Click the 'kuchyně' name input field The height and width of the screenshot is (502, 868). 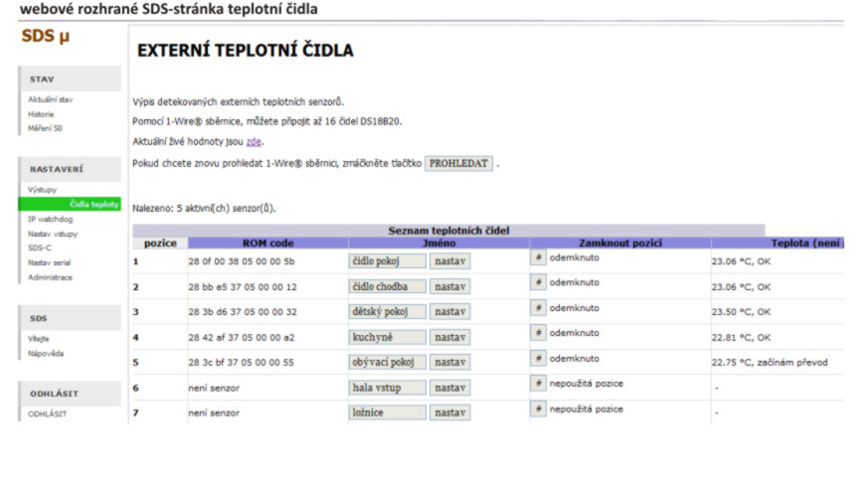pos(387,337)
